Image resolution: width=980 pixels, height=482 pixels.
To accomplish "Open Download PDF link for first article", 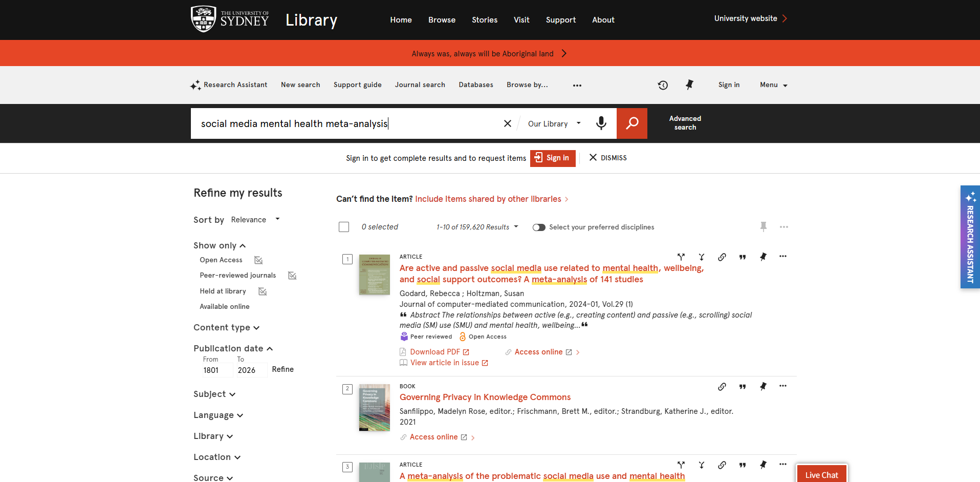I will [434, 352].
